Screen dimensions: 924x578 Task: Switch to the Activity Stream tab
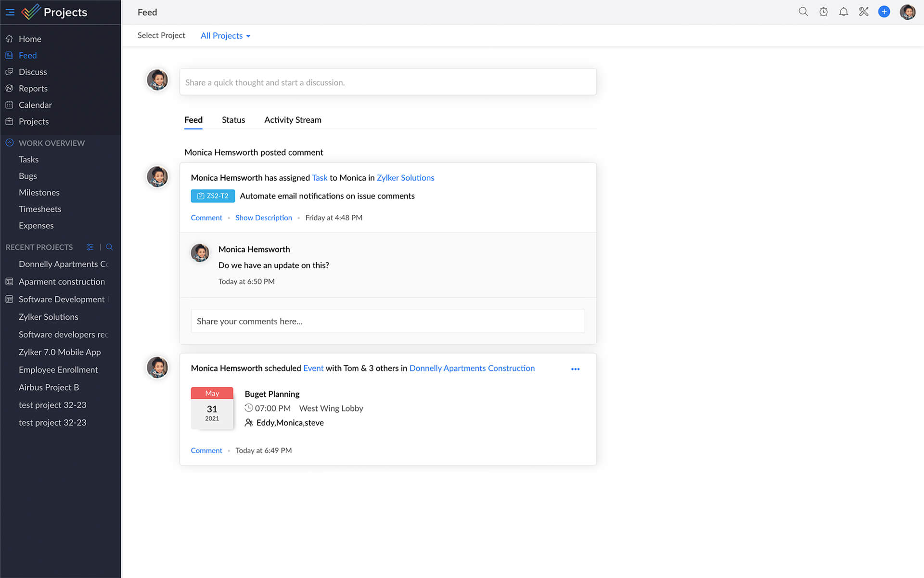(x=293, y=120)
